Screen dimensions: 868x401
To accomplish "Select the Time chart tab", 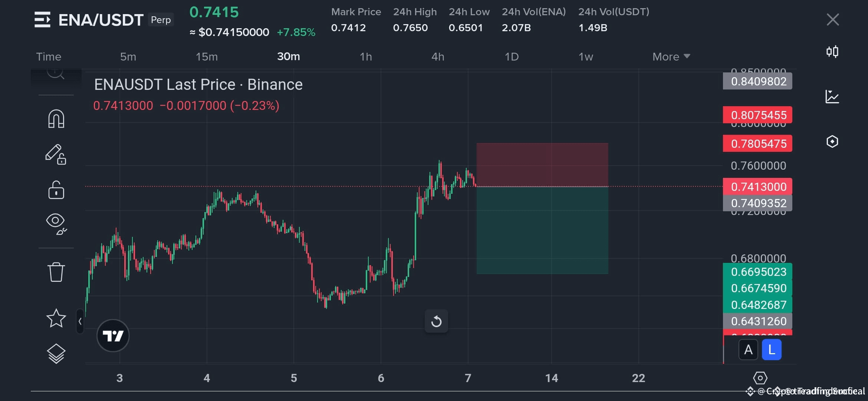I will pos(49,57).
